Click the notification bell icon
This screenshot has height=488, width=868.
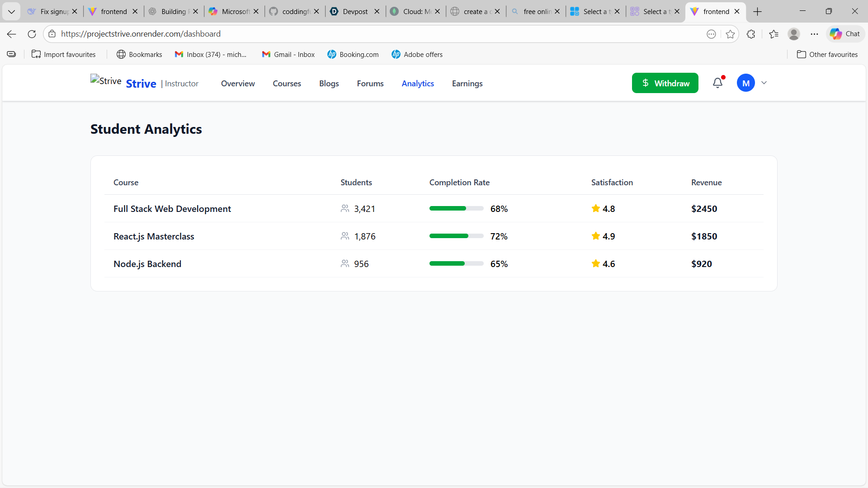pos(717,83)
